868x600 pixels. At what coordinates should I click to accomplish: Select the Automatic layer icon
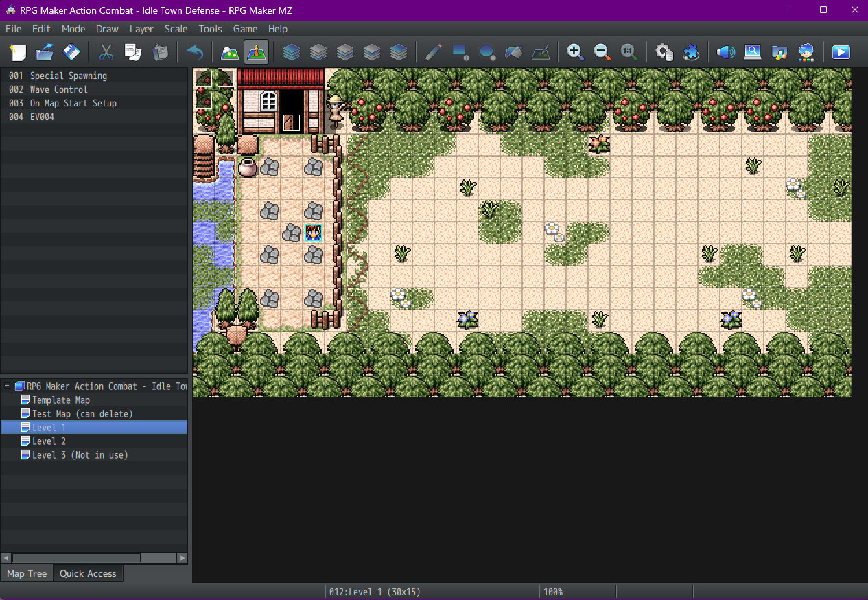click(x=292, y=52)
